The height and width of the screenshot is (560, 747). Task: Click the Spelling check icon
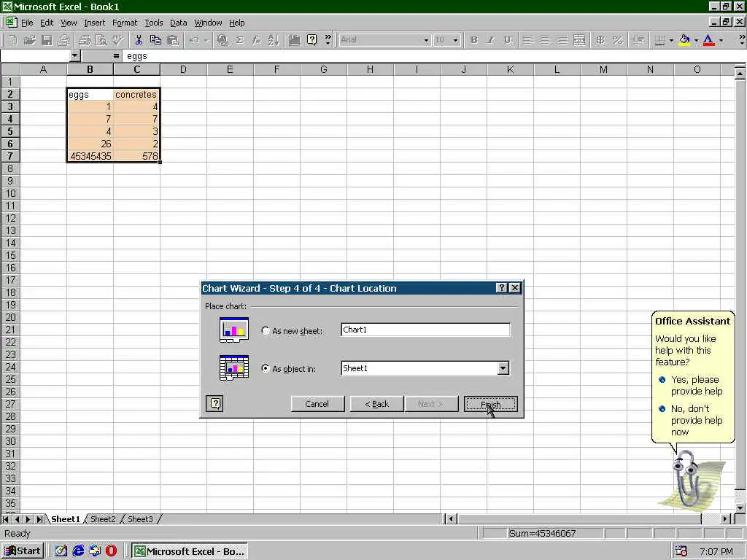[x=117, y=41]
